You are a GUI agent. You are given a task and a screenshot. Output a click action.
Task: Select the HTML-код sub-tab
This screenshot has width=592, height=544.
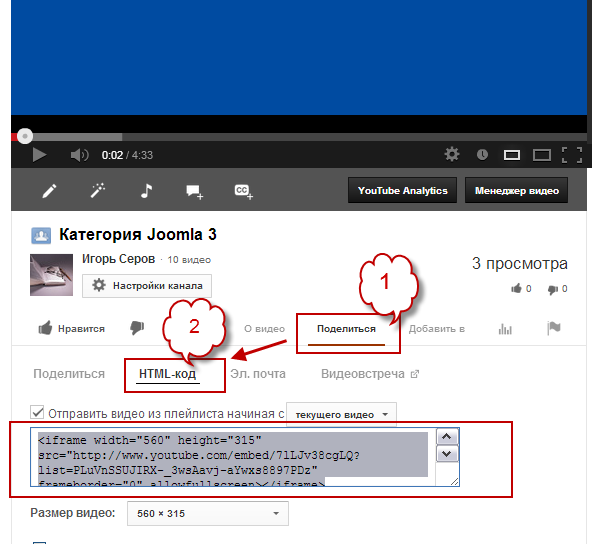(x=167, y=374)
